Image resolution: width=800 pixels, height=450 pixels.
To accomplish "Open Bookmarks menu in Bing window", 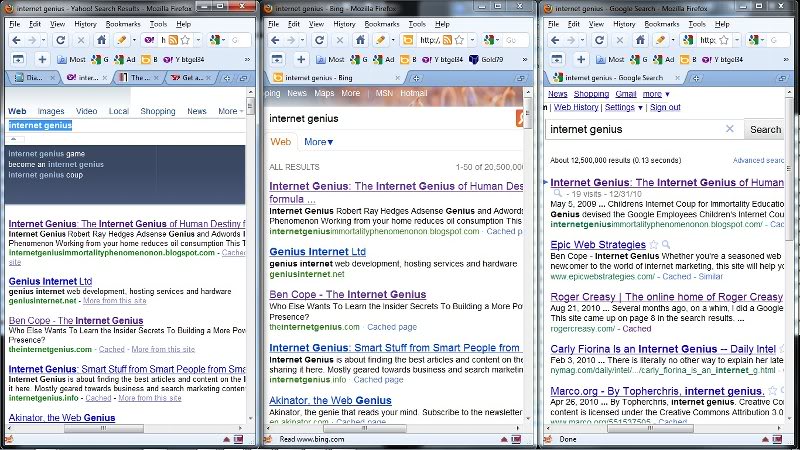I will click(382, 24).
